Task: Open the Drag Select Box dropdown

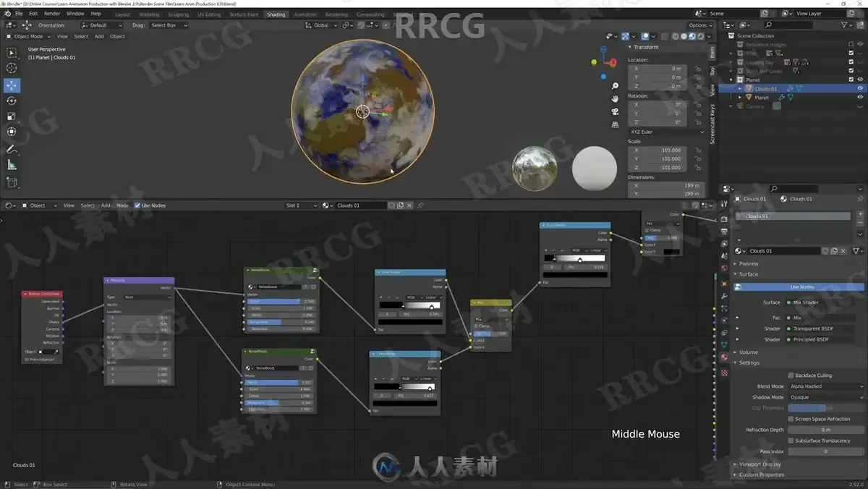Action: click(169, 25)
